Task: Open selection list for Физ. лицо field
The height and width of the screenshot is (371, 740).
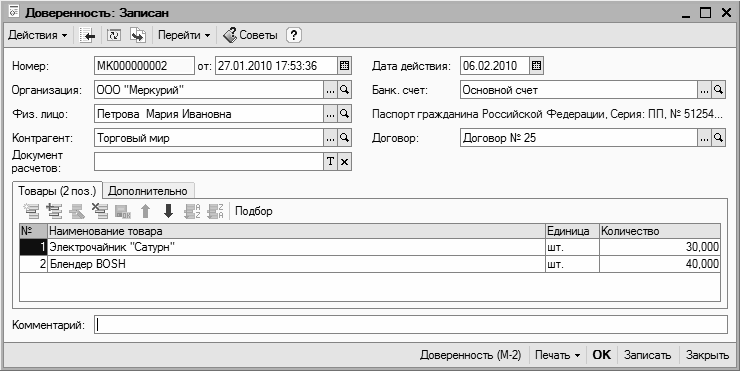Action: tap(330, 114)
